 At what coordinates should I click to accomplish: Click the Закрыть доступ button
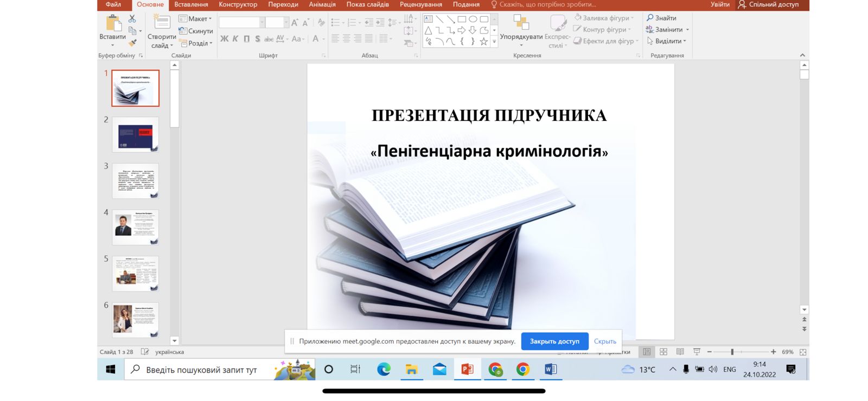pyautogui.click(x=554, y=341)
